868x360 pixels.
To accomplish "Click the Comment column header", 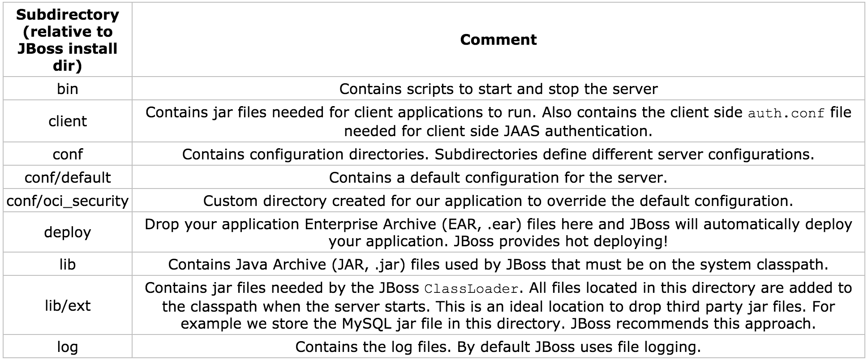I will coord(498,40).
